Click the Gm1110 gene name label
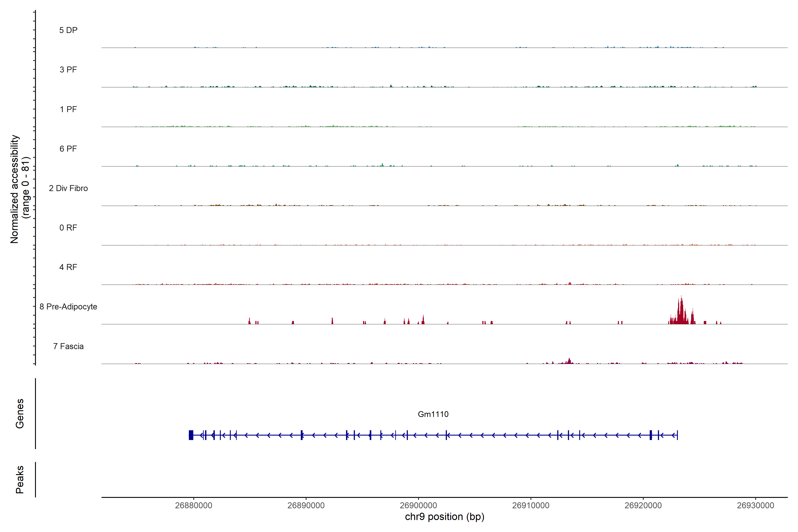 tap(433, 414)
